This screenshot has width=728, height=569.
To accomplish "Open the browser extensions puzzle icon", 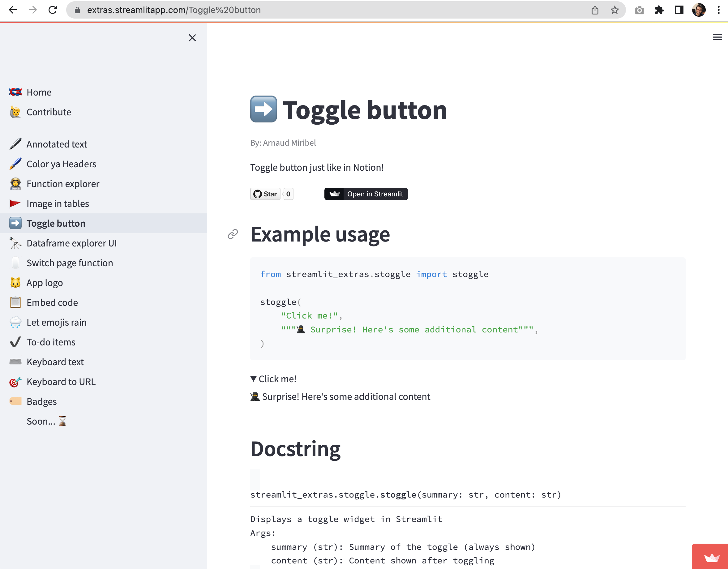I will coord(659,10).
